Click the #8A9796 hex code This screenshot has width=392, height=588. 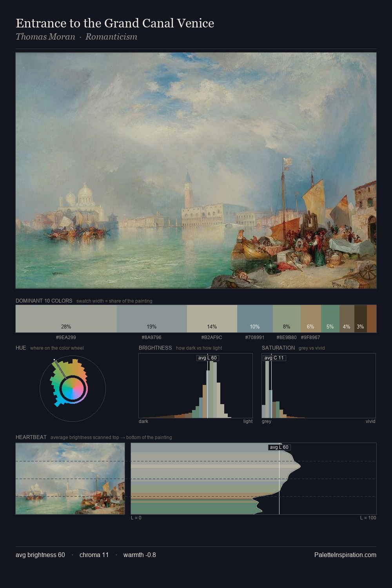click(152, 338)
